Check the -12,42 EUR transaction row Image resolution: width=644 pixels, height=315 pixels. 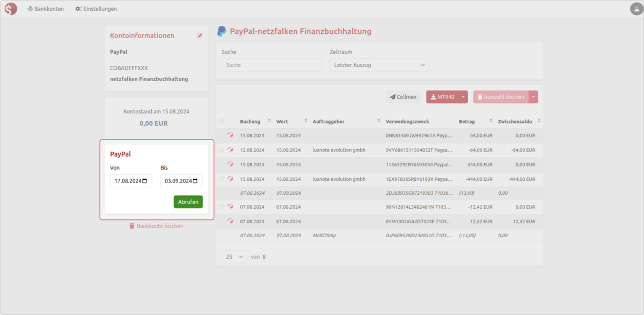222,207
